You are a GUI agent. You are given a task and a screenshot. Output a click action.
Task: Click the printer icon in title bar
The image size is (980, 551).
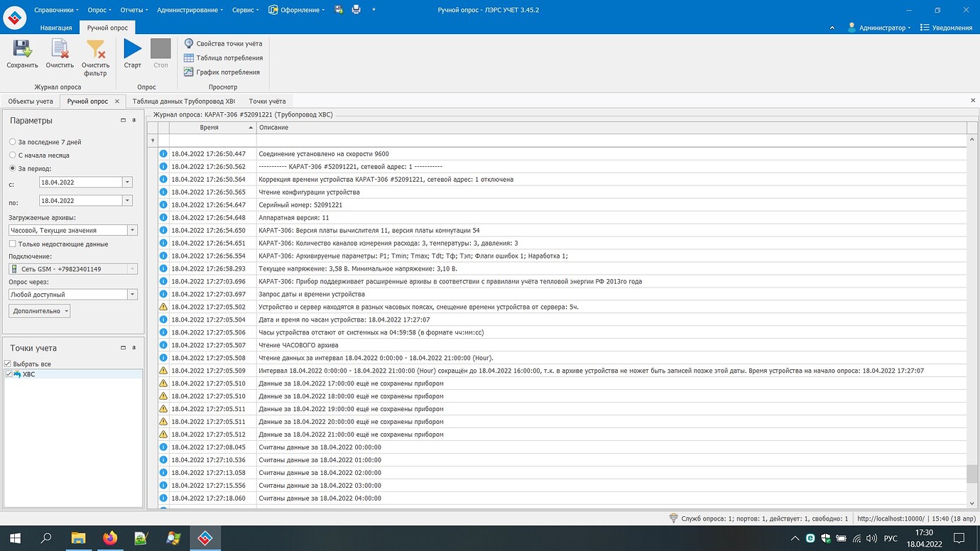tap(356, 10)
